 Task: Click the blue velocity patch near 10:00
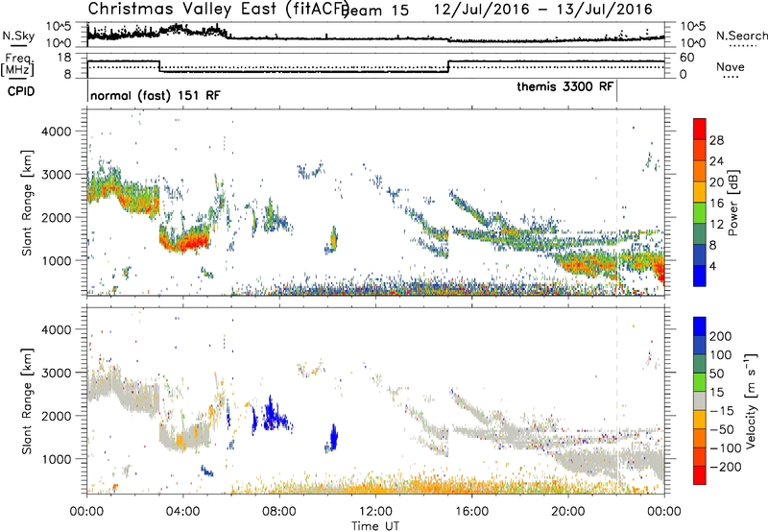pos(334,438)
